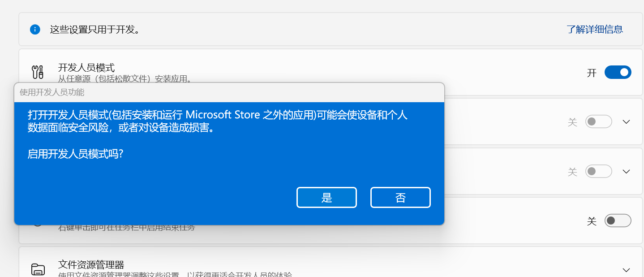Expand chevron beside the lower greyed-out toggle
The width and height of the screenshot is (644, 277).
627,171
